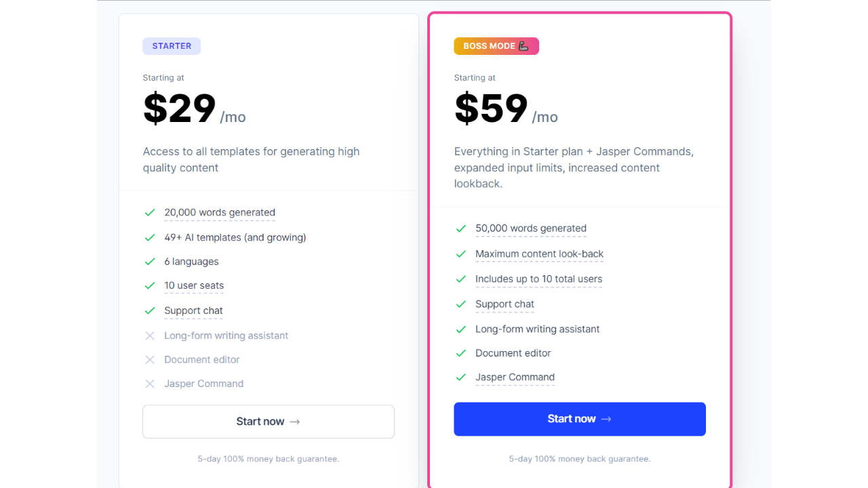
Task: Click X icon next to Jasper Command in Starter
Action: (150, 384)
